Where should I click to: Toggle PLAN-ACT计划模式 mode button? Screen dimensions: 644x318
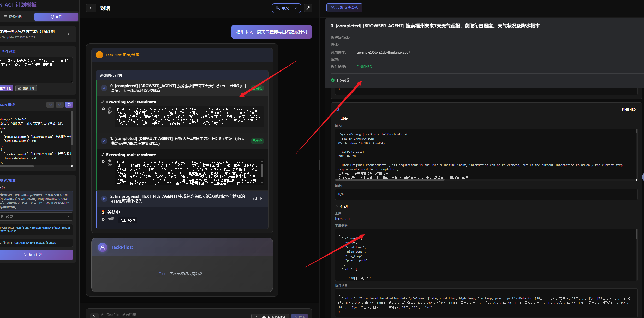[x=270, y=316]
